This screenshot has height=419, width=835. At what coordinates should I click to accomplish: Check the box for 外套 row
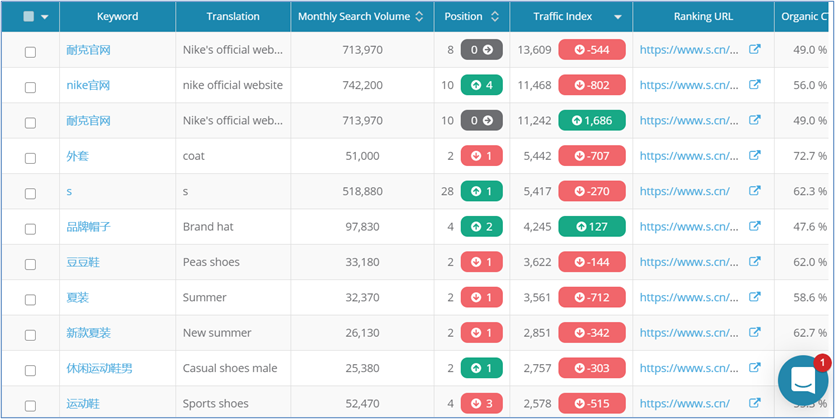(30, 158)
